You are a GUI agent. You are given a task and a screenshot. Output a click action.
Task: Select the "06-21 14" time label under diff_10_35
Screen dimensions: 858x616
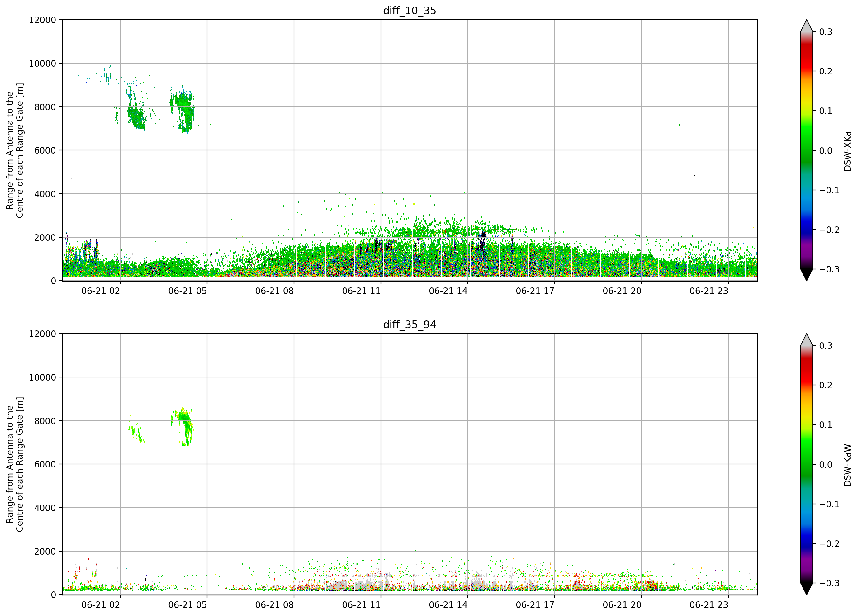point(448,291)
